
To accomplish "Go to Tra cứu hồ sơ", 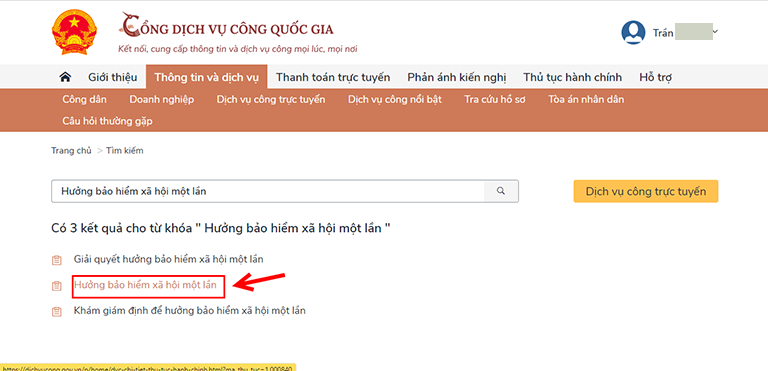I will point(495,99).
